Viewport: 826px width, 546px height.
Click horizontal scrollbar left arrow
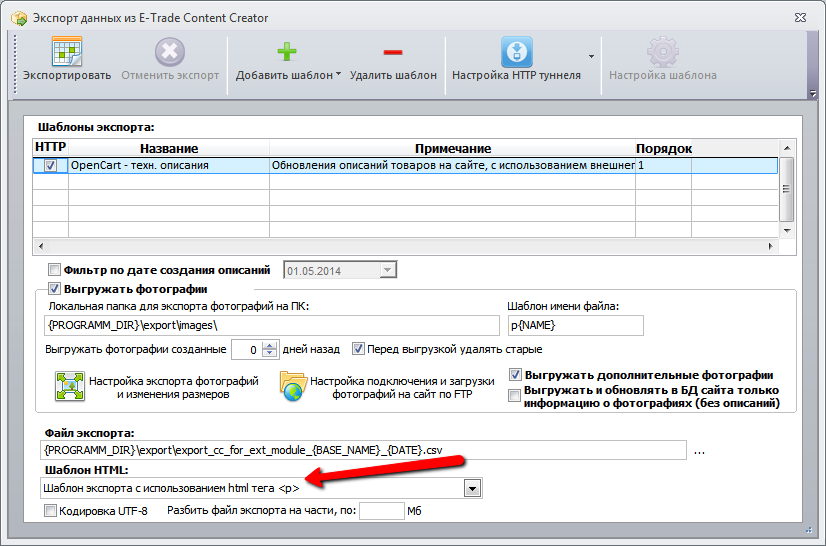click(x=41, y=246)
